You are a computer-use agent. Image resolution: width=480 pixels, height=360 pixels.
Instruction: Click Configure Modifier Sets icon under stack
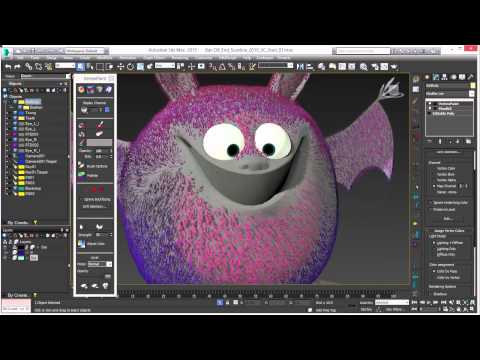point(468,141)
